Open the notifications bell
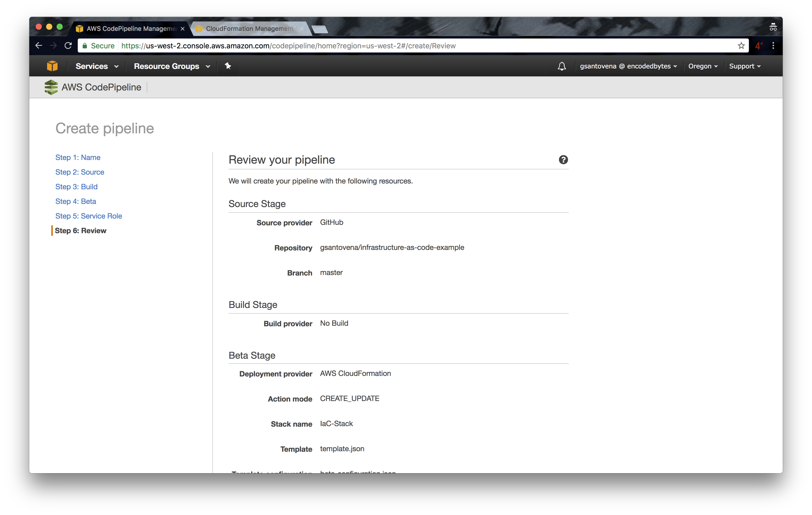 click(561, 66)
